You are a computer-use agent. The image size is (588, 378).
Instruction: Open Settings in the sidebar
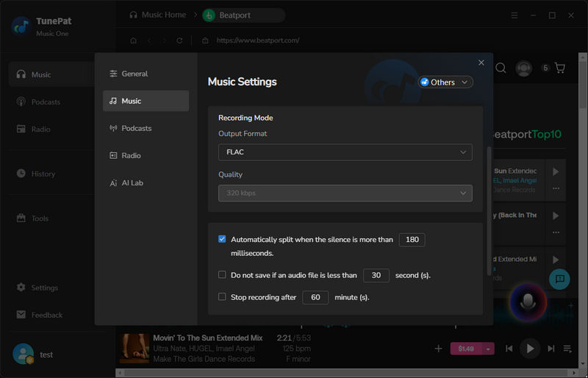[37, 288]
